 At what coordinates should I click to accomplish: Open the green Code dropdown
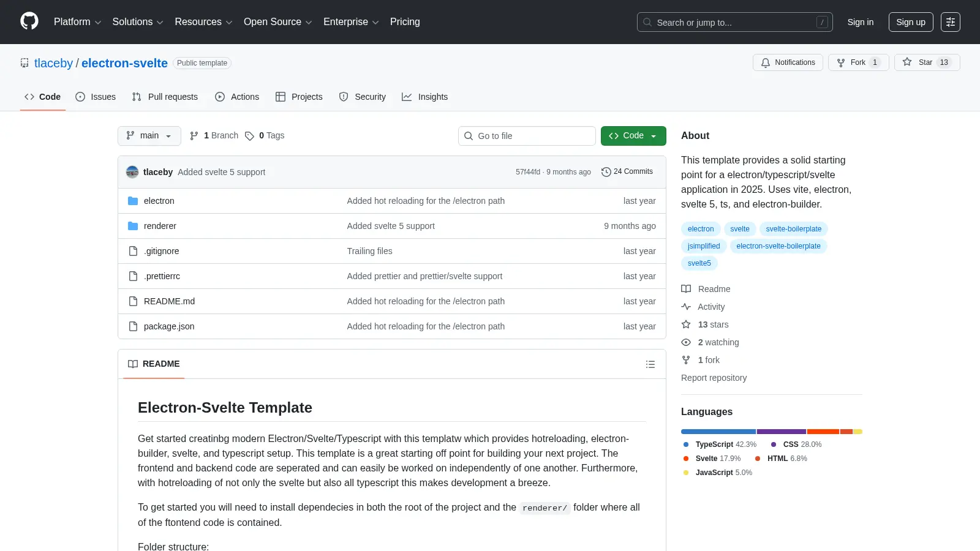pos(633,136)
